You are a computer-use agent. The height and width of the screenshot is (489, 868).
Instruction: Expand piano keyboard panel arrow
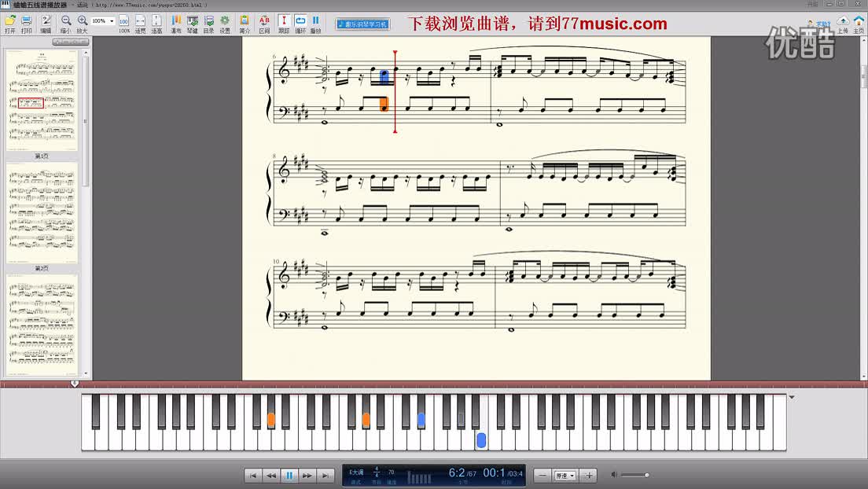792,398
